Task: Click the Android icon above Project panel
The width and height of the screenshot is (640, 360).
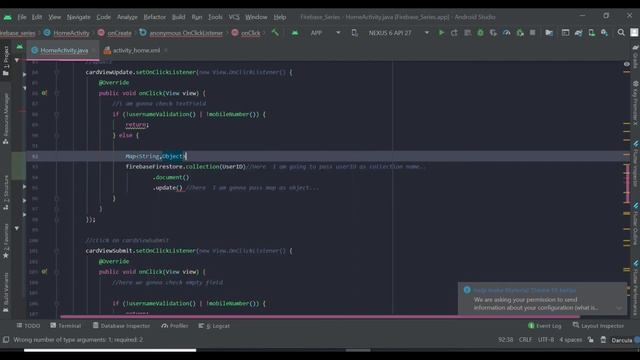Action: (x=20, y=47)
